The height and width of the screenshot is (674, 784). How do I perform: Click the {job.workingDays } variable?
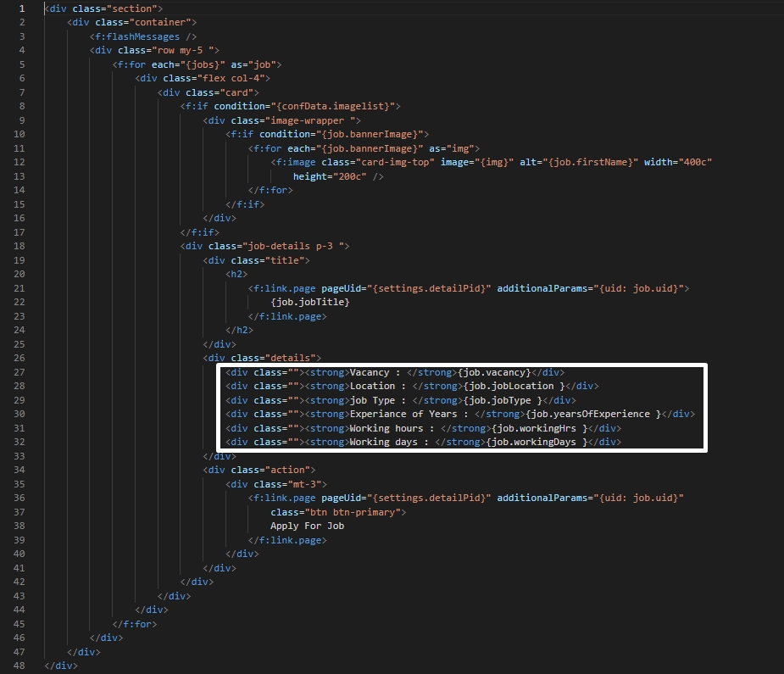(x=540, y=442)
